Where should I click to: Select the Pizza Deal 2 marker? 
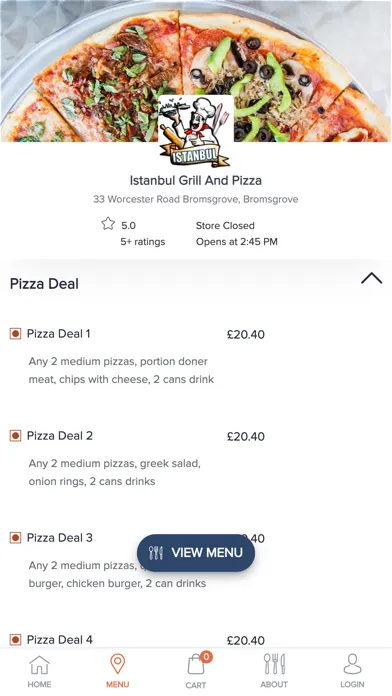pyautogui.click(x=16, y=436)
